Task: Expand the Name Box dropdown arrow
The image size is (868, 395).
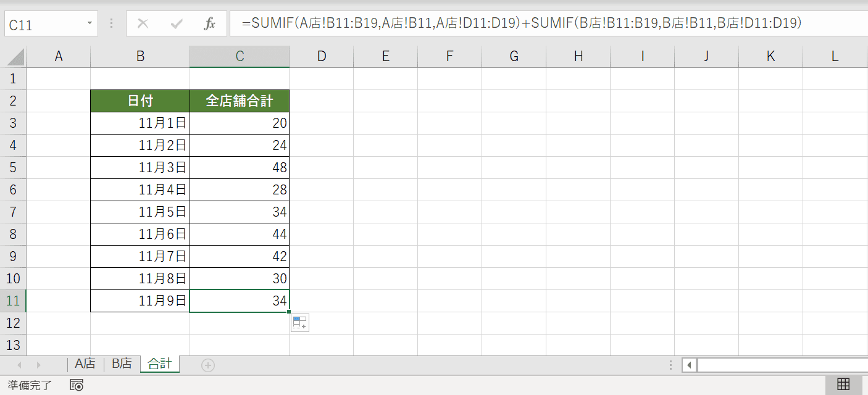Action: tap(90, 24)
